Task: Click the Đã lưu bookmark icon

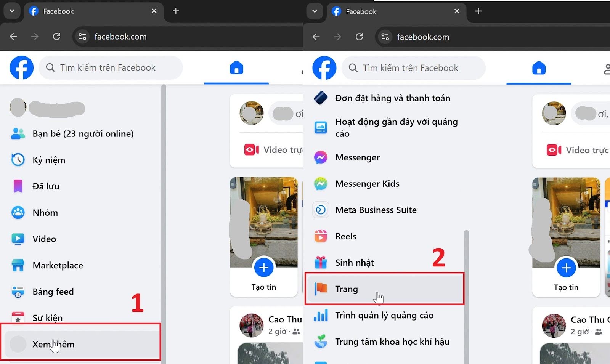Action: coord(18,186)
